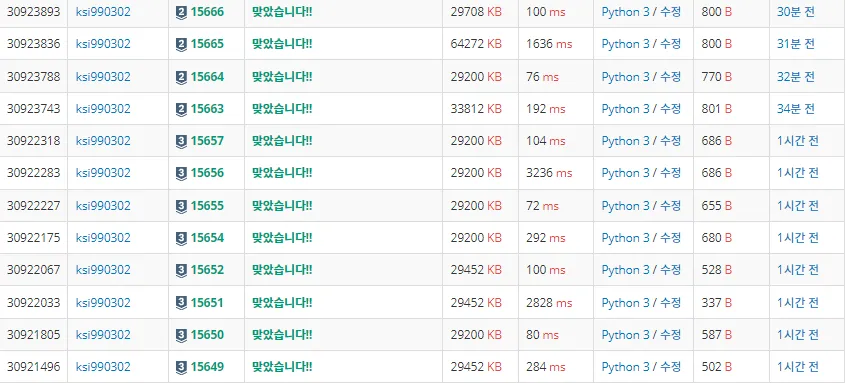Image resolution: width=846 pixels, height=383 pixels.
Task: Open problem 15655 link
Action: [x=207, y=206]
